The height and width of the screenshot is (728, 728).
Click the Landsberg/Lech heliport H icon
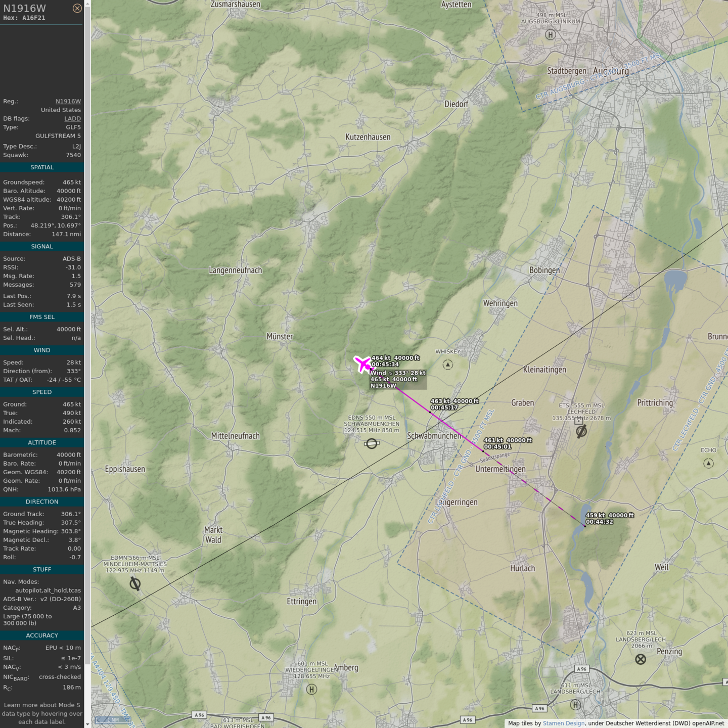[575, 704]
